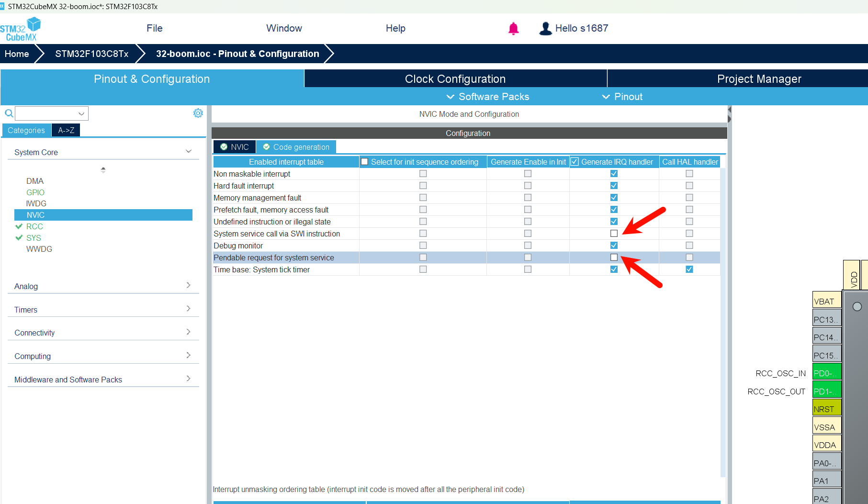Click the pin 1 marker circle on chip

(x=857, y=306)
